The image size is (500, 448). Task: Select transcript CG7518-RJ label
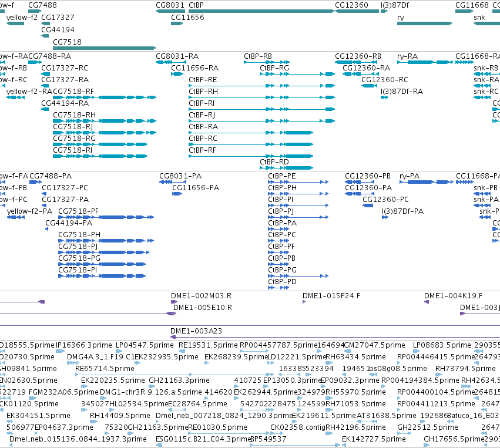pyautogui.click(x=73, y=127)
